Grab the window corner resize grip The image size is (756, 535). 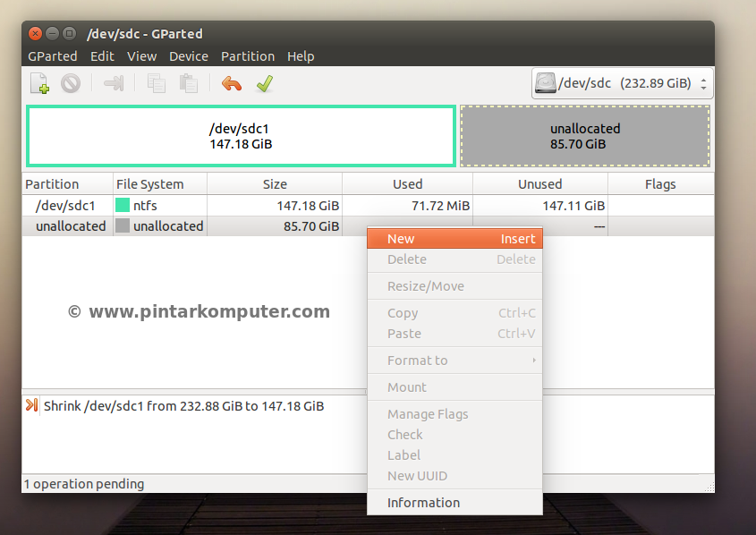(709, 487)
